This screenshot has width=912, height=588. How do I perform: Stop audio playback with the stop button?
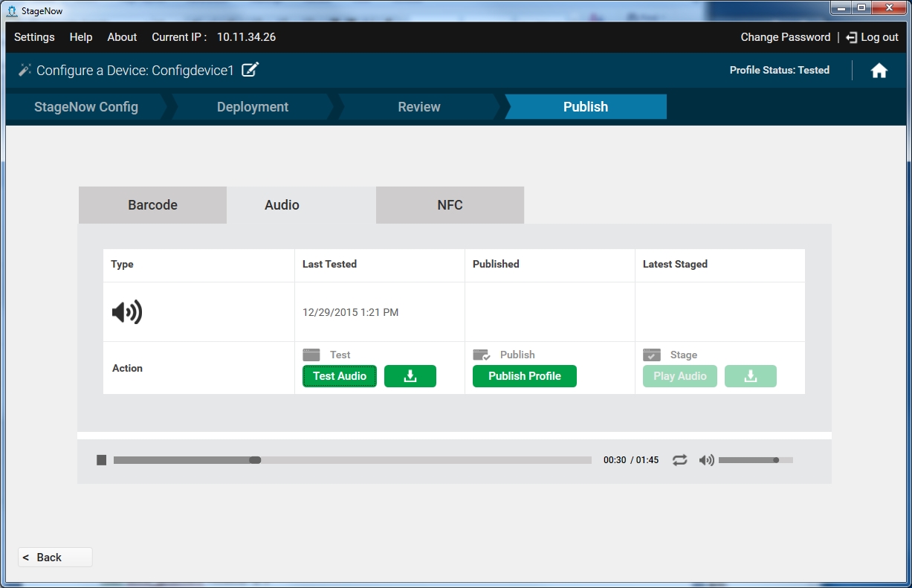tap(102, 460)
